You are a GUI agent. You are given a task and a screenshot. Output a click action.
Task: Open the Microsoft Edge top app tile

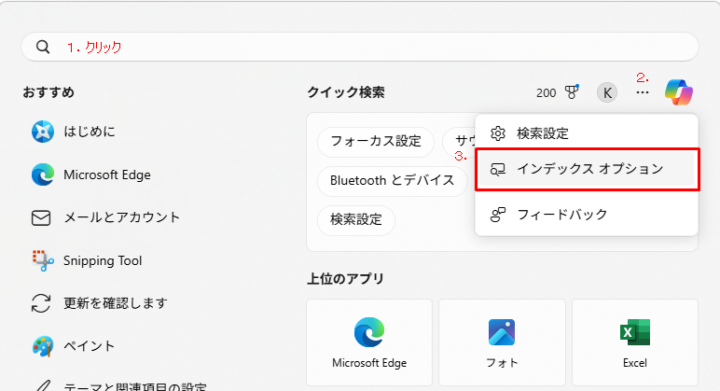(369, 342)
